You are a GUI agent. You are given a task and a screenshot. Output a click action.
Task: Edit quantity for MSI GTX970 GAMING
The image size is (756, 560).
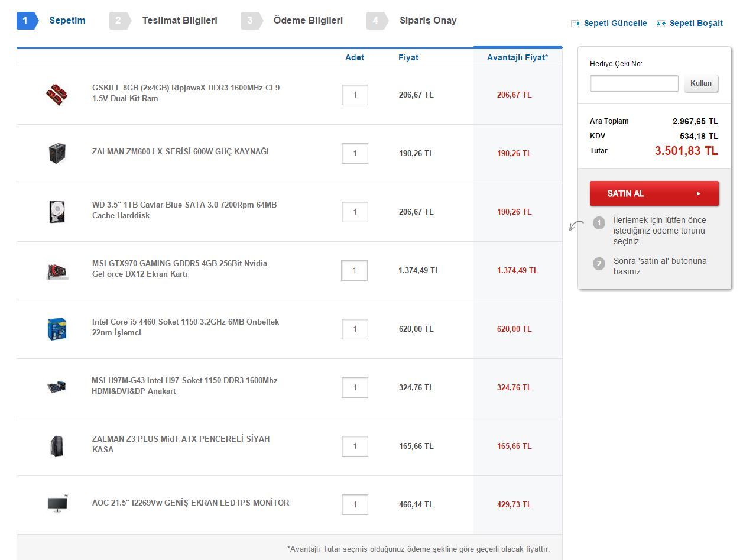pos(355,270)
